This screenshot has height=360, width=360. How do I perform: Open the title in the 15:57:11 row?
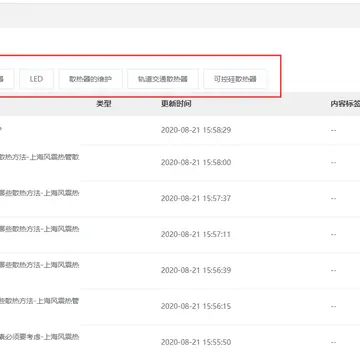click(x=40, y=229)
